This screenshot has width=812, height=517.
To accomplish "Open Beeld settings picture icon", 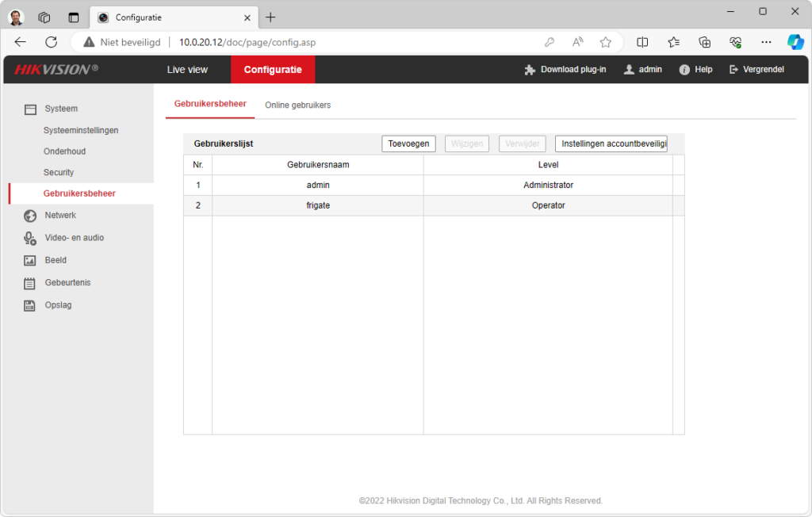I will point(30,260).
